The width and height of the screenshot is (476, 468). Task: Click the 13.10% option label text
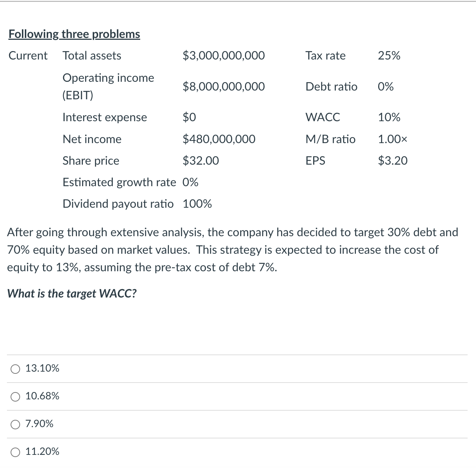42,369
